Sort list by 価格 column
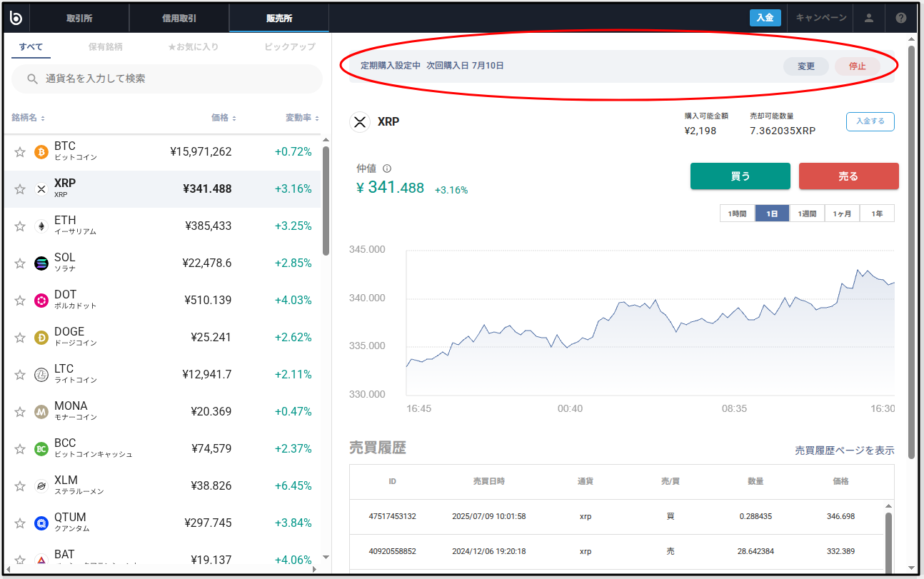Viewport: 924px width, 579px height. click(x=224, y=118)
